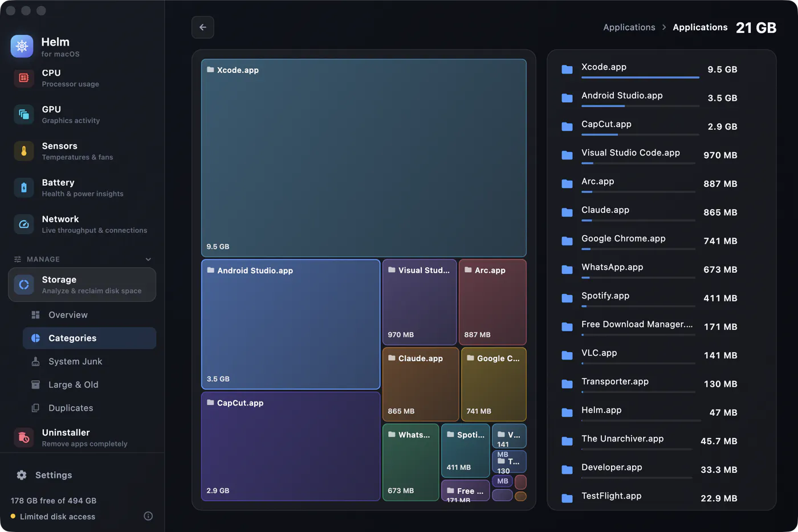Select the Google Chrome treemap tile
Viewport: 798px width, 532px height.
[494, 384]
